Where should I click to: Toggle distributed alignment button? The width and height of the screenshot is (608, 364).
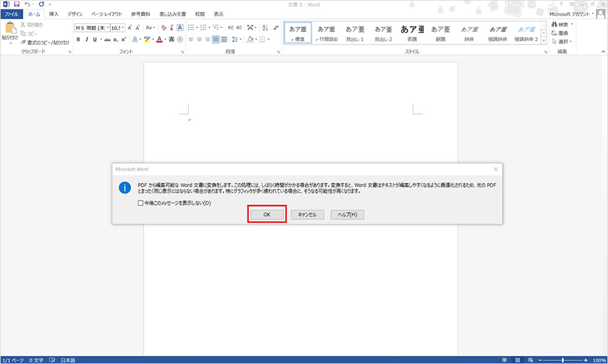click(x=224, y=39)
